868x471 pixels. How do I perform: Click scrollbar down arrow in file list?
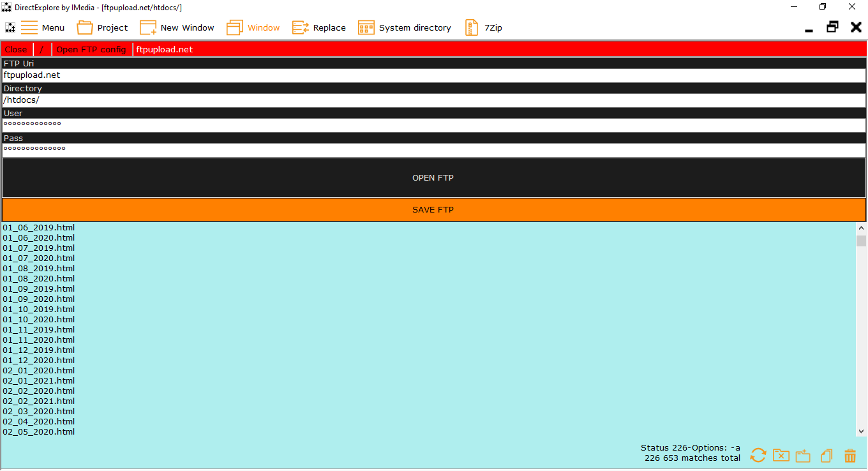tap(862, 431)
